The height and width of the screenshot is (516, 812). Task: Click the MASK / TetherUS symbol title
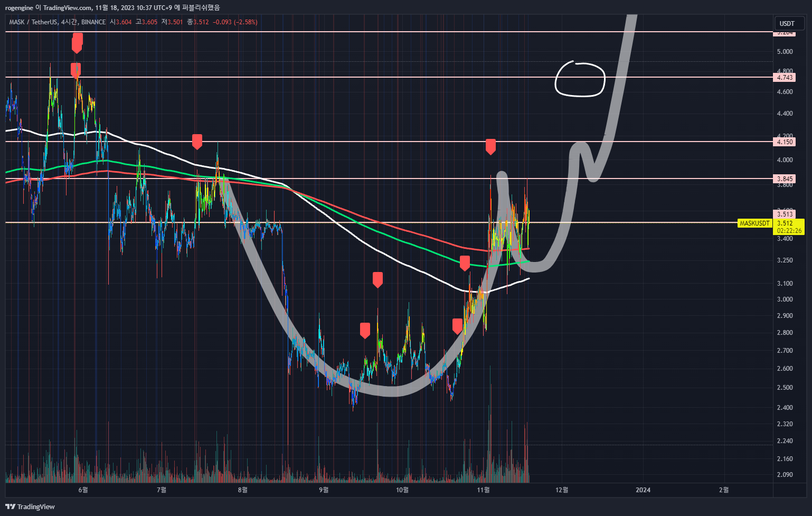pyautogui.click(x=33, y=22)
